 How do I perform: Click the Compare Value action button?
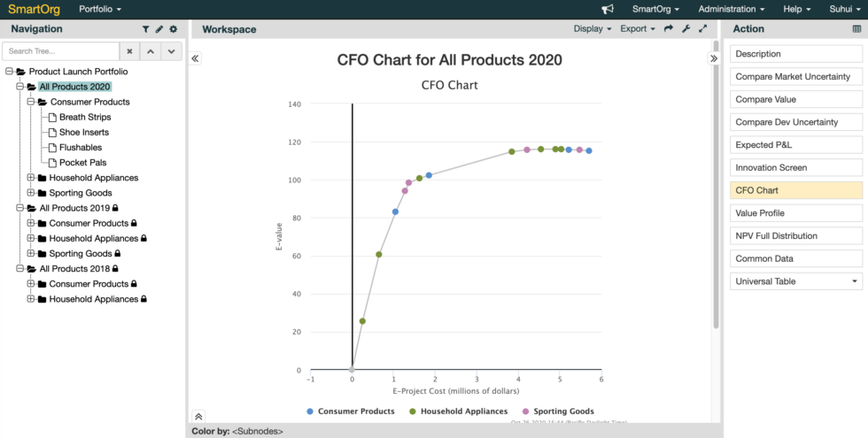[x=795, y=99]
